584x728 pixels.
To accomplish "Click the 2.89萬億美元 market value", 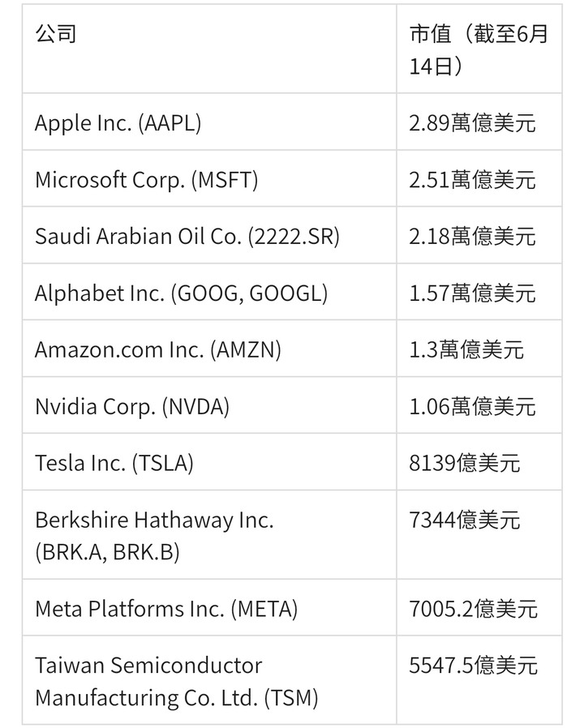I will (472, 122).
